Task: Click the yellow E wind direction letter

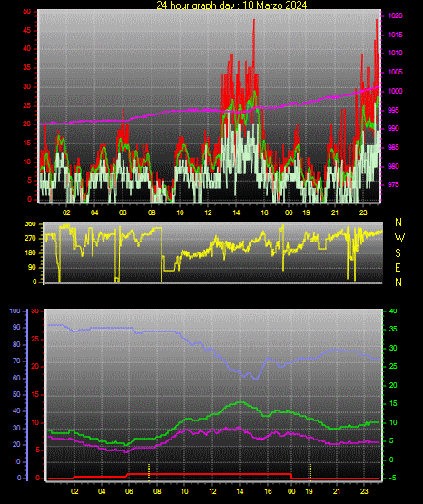Action: point(398,268)
